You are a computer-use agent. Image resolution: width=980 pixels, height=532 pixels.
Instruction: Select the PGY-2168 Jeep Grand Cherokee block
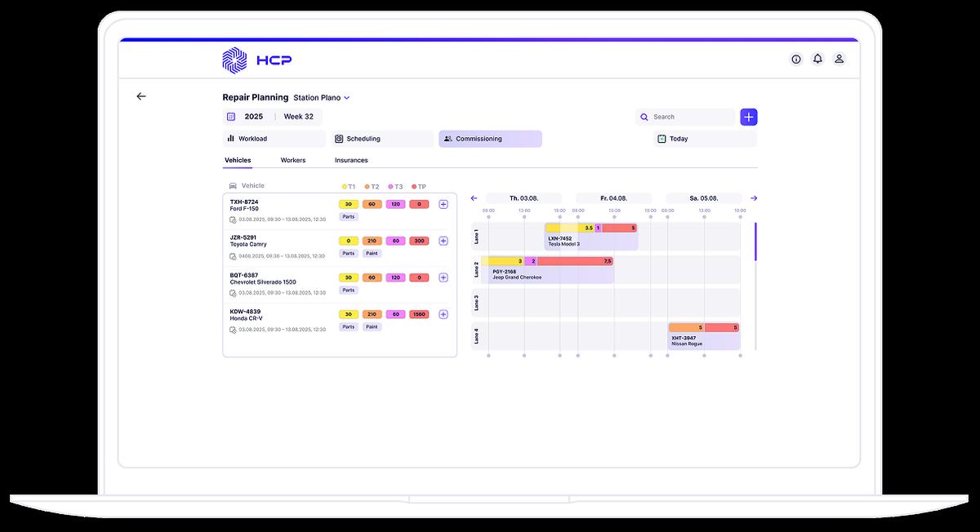547,270
